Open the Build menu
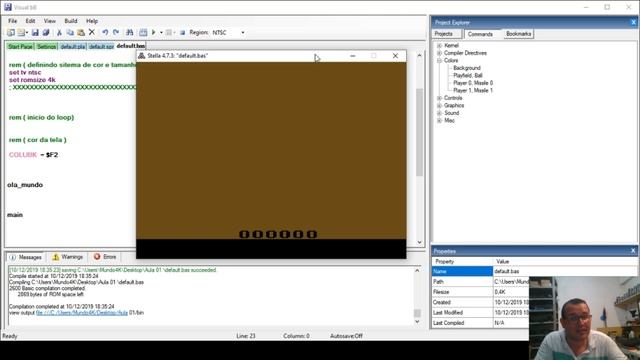Image resolution: width=640 pixels, height=360 pixels. [x=71, y=21]
